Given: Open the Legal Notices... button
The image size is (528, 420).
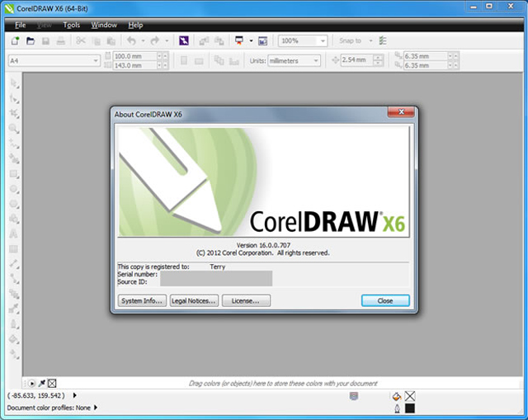Looking at the screenshot, I should click(x=194, y=301).
